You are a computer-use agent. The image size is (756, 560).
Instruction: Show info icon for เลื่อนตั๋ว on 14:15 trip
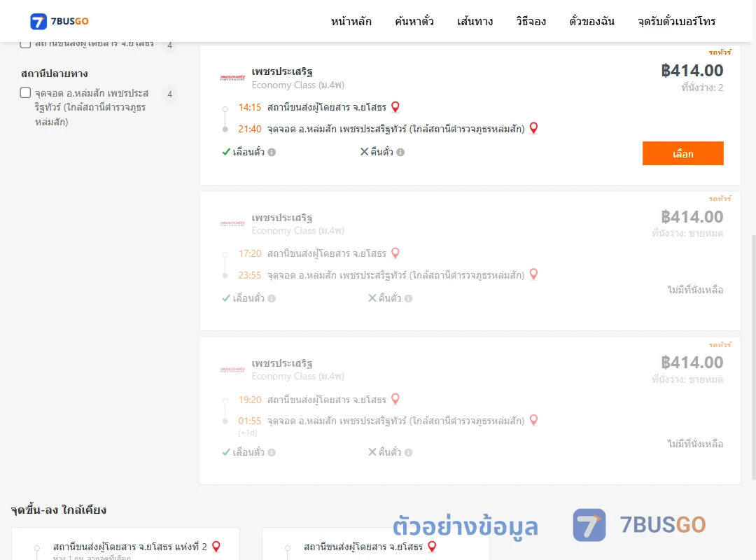pyautogui.click(x=272, y=153)
